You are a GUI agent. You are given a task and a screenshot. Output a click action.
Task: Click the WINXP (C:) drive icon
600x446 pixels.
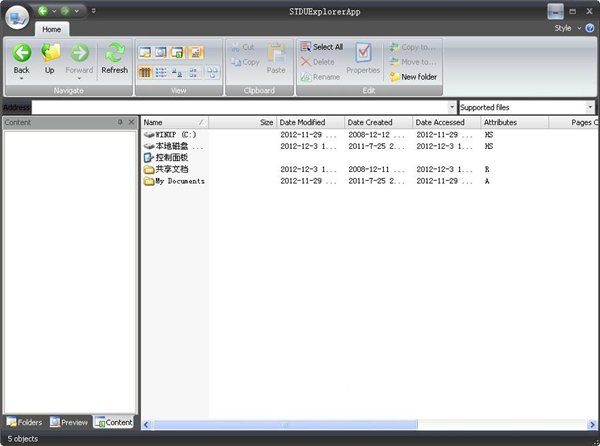149,135
